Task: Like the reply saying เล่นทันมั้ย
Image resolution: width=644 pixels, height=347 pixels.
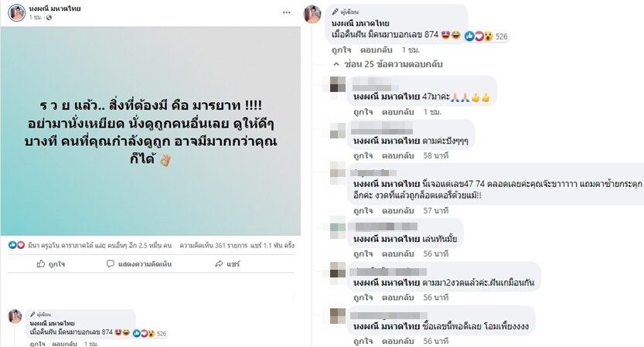Action: click(363, 253)
